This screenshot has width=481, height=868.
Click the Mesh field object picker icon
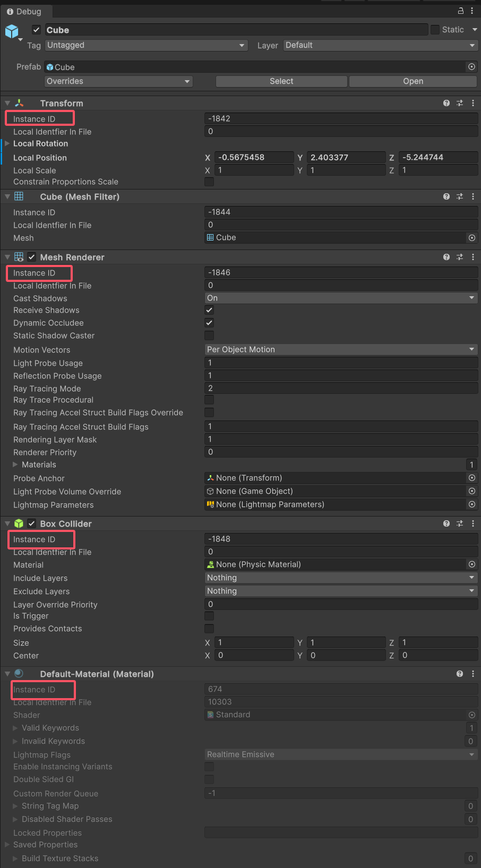coord(472,238)
